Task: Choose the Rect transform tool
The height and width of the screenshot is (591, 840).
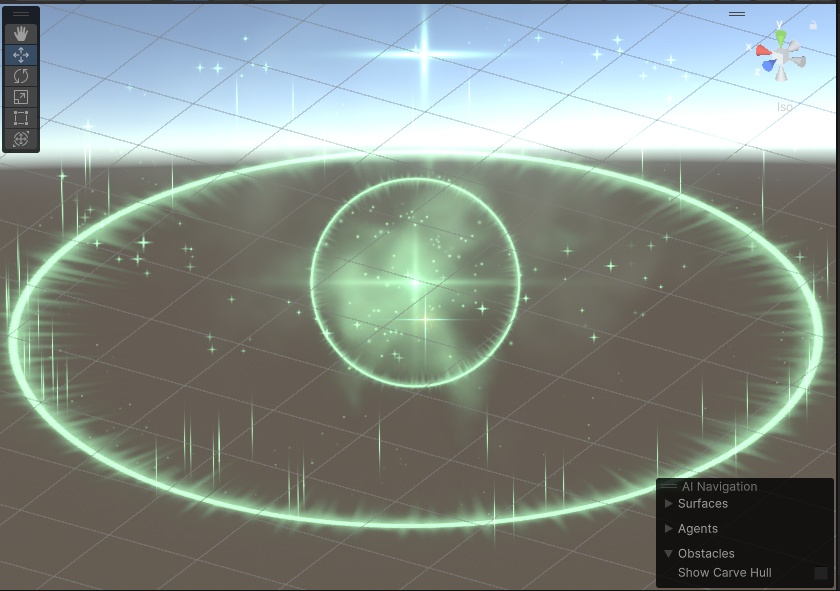Action: click(22, 117)
